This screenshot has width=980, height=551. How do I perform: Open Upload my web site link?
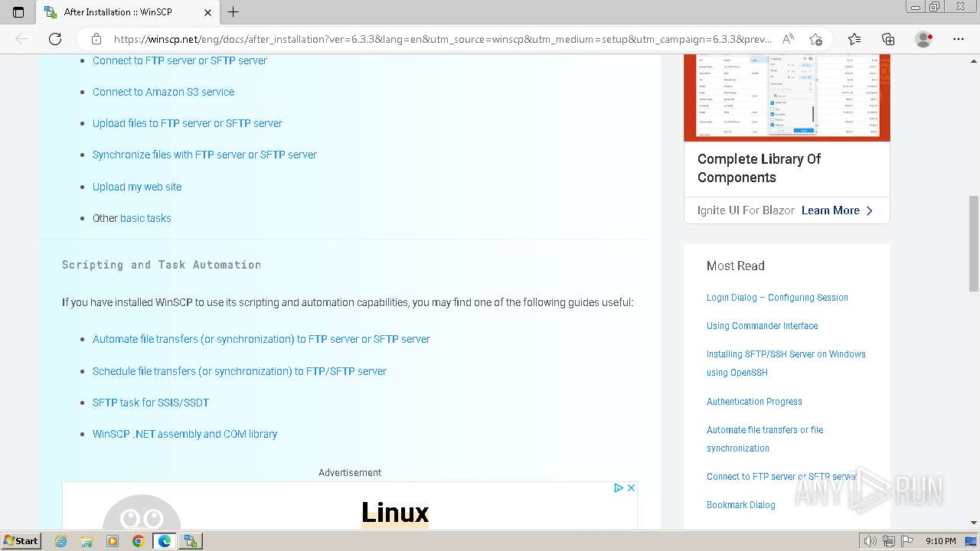point(137,187)
